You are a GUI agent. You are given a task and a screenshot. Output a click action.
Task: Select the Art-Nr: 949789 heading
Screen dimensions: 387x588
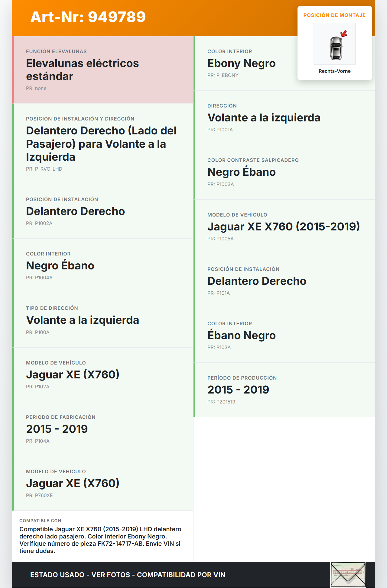pos(88,17)
